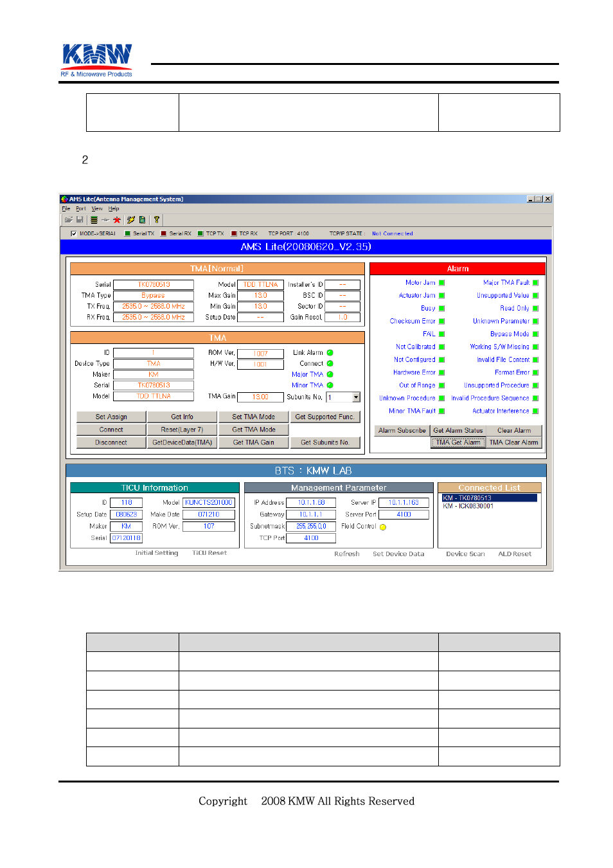Click the Connect button in TMA panel
Image resolution: width=613 pixels, height=868 pixels.
[111, 430]
